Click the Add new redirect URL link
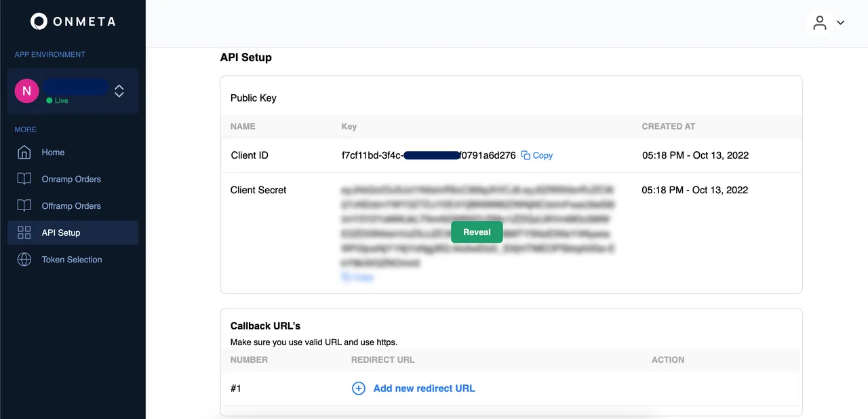Viewport: 868px width, 419px height. click(424, 388)
